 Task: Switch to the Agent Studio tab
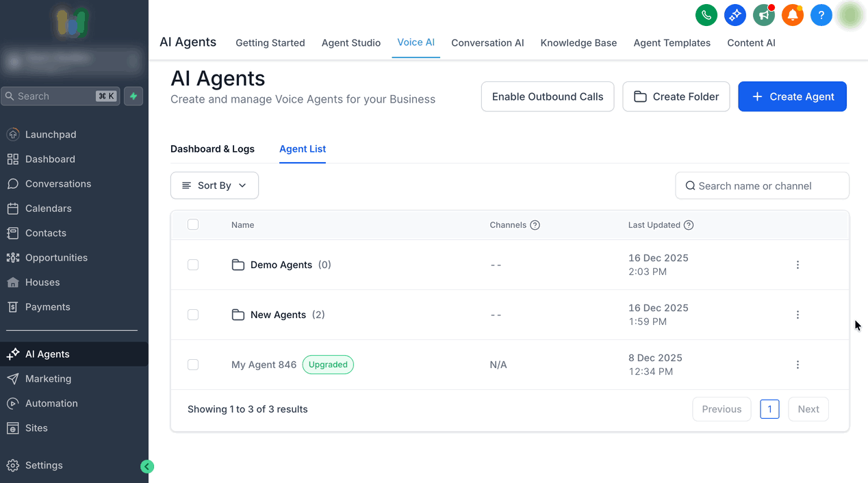[351, 42]
